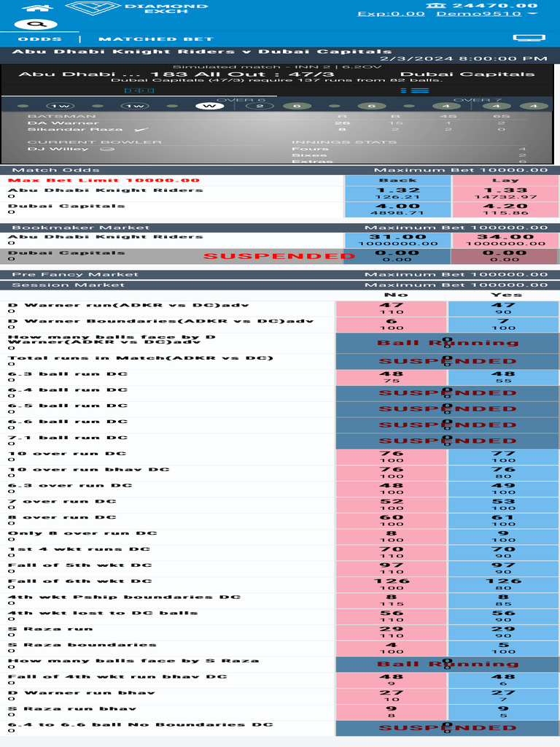Click the 6.4 ball run DC row label
This screenshot has height=747, width=560.
click(x=68, y=390)
